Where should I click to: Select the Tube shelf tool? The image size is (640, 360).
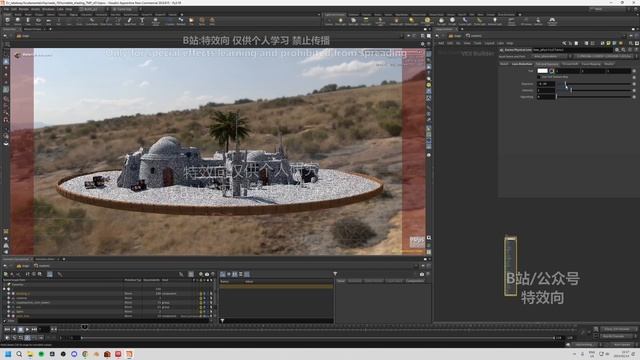(28, 21)
